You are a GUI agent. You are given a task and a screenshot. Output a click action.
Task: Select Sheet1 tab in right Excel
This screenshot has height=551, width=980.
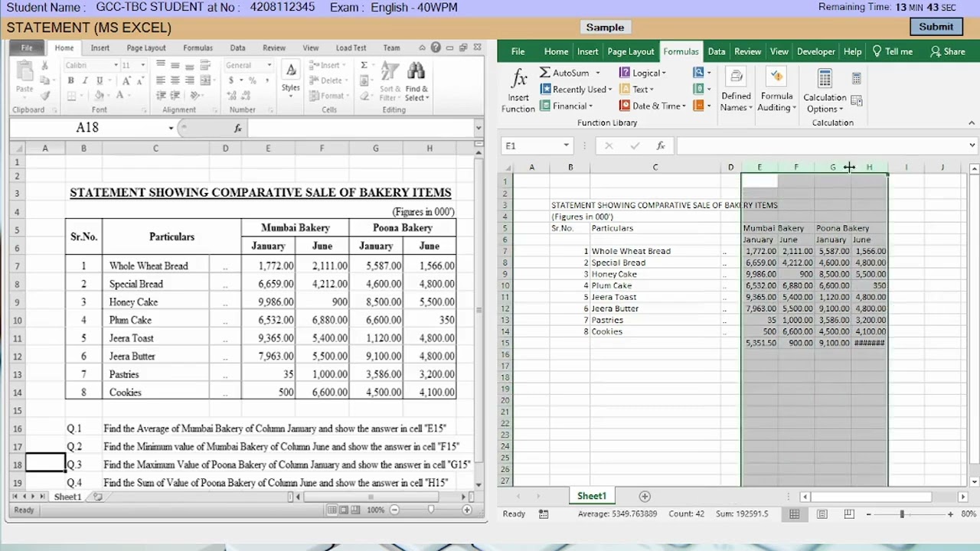click(x=591, y=496)
